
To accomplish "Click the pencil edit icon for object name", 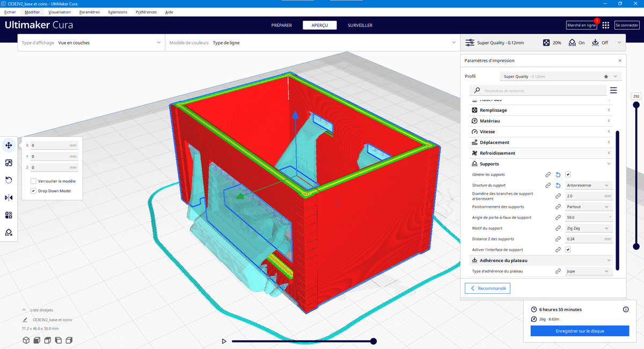I will coord(25,319).
